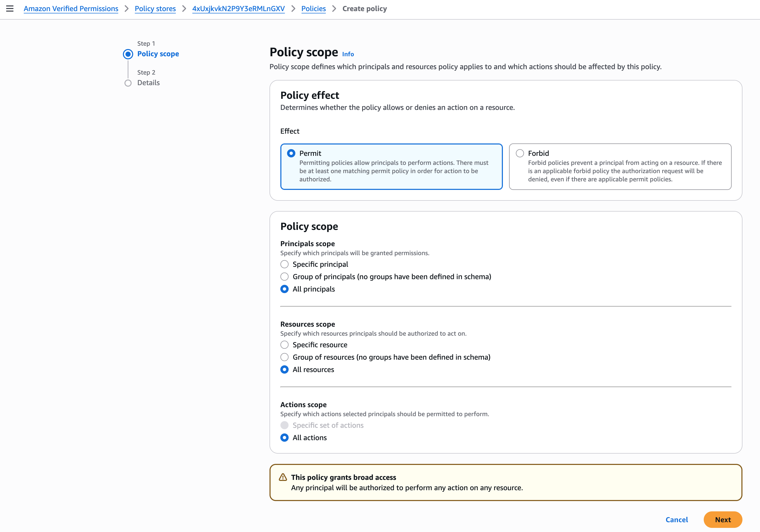Screen dimensions: 760x532
Task: Select the Group of resources option
Action: (284, 357)
